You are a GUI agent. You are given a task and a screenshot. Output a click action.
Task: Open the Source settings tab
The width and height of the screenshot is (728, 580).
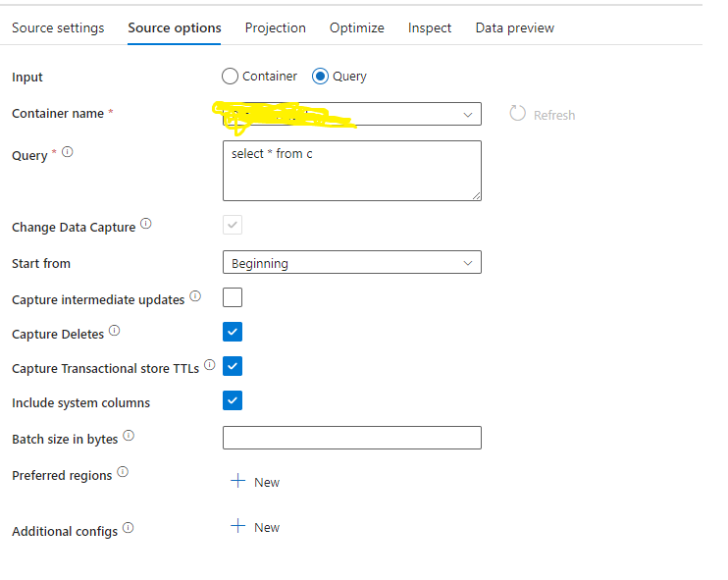58,27
